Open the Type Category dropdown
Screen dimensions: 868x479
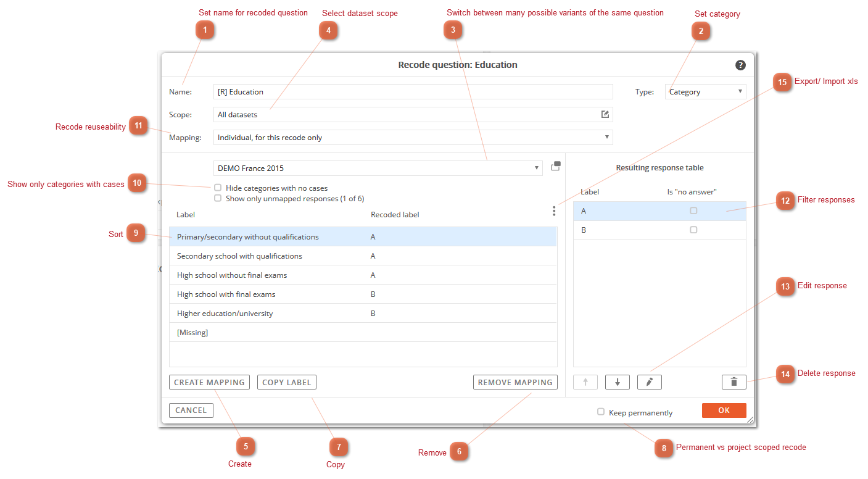[x=706, y=92]
